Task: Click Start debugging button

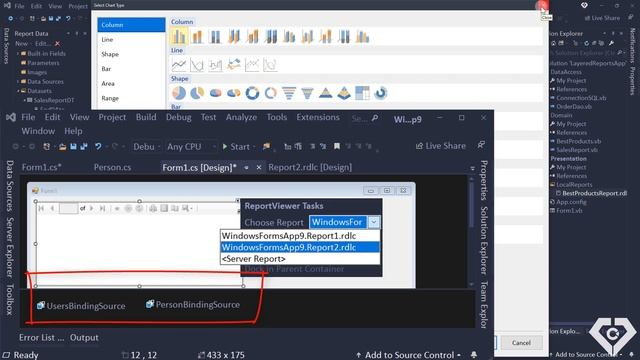Action: pyautogui.click(x=236, y=147)
